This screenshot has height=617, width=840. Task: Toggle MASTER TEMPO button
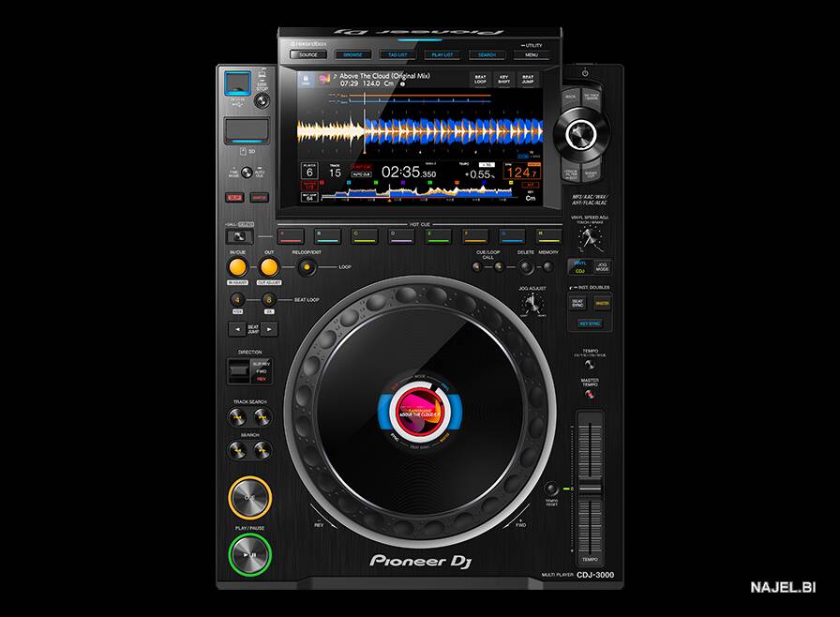coord(590,395)
